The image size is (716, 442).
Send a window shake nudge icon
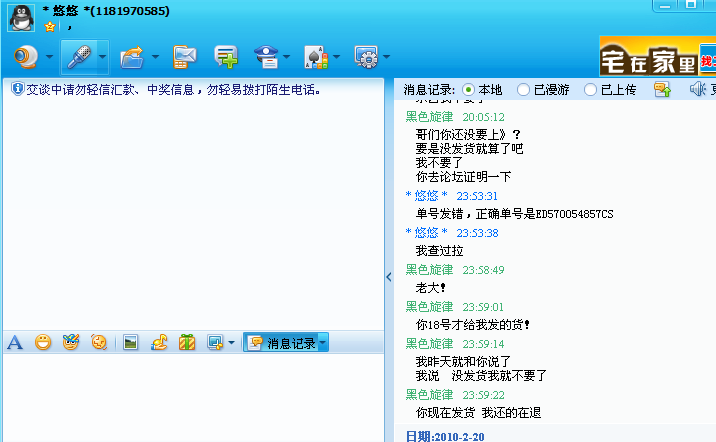pyautogui.click(x=99, y=342)
